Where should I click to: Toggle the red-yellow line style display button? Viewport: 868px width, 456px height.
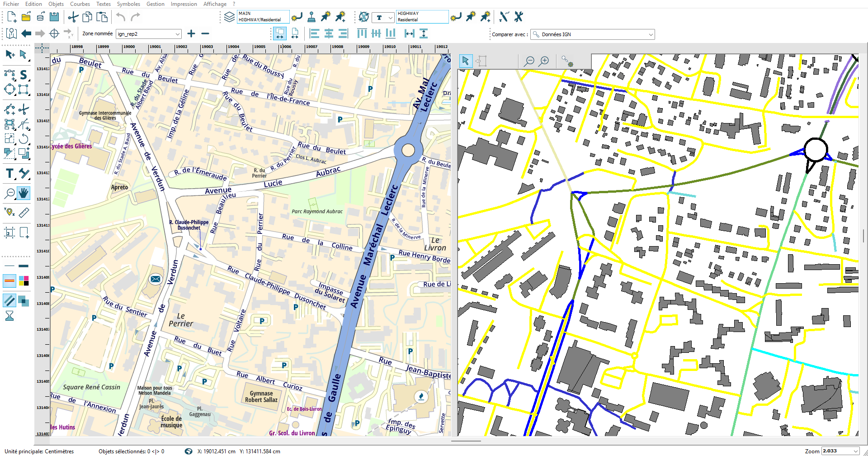9,281
